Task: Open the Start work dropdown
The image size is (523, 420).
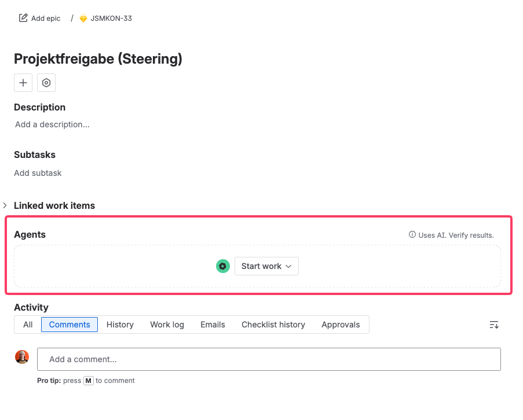Action: tap(266, 266)
